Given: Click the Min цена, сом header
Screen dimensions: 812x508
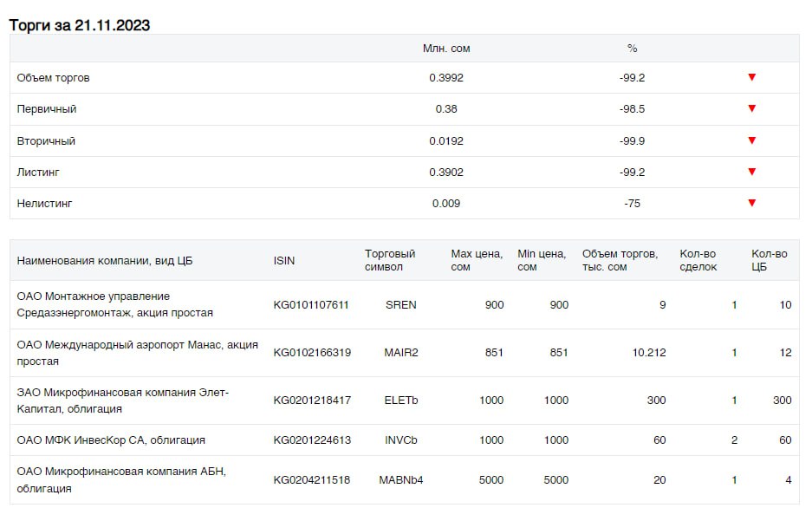Looking at the screenshot, I should 542,260.
